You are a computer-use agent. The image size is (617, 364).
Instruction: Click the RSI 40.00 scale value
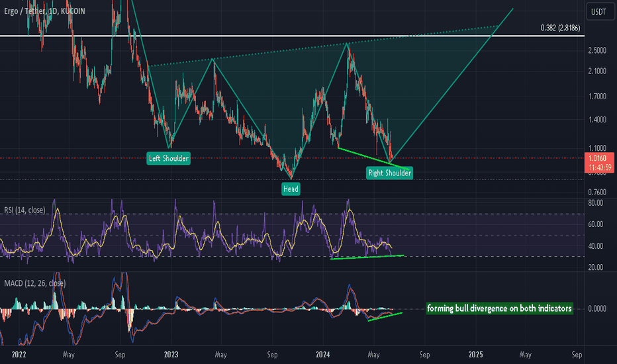(596, 246)
